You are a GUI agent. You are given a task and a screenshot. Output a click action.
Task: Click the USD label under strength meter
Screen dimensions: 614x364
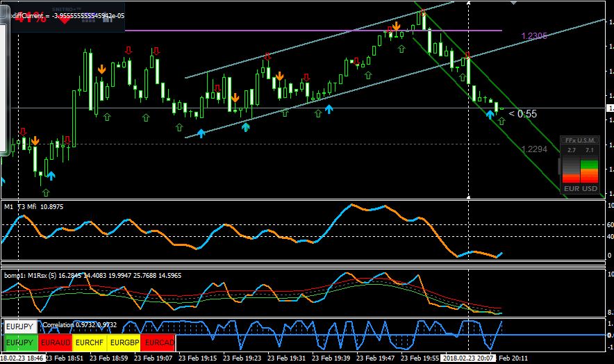point(589,188)
